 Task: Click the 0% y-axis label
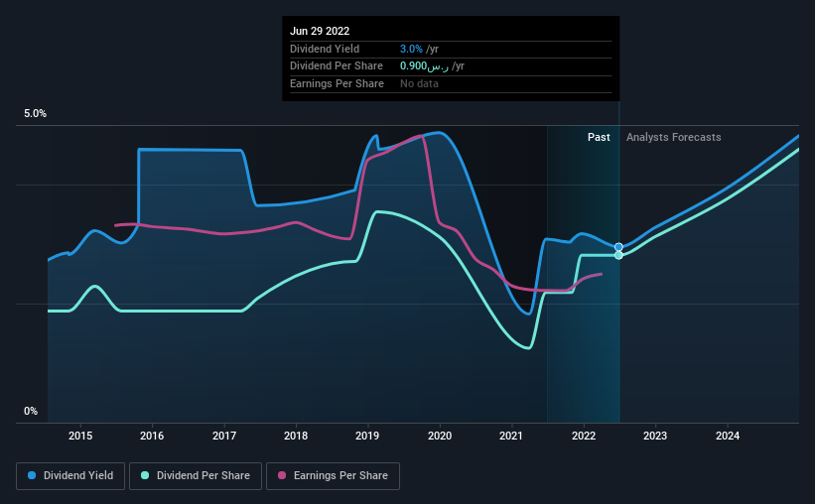coord(31,411)
